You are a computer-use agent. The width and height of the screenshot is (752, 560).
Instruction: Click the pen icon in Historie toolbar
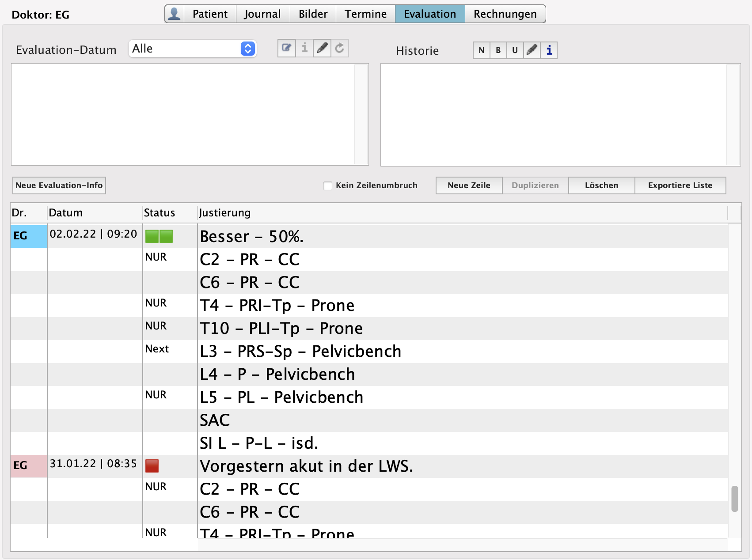click(x=532, y=50)
